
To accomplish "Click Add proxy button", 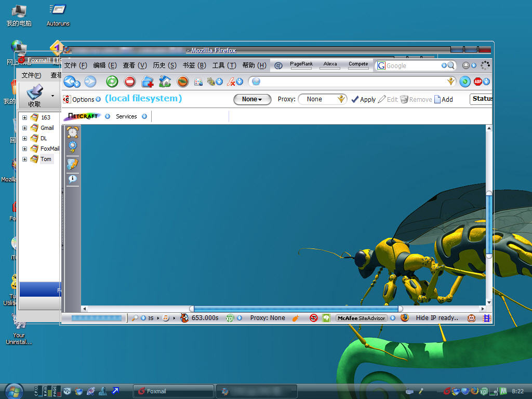I will click(x=443, y=99).
